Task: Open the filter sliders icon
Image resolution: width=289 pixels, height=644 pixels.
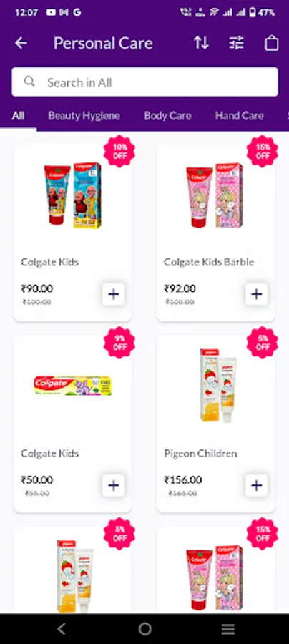Action: (x=237, y=43)
